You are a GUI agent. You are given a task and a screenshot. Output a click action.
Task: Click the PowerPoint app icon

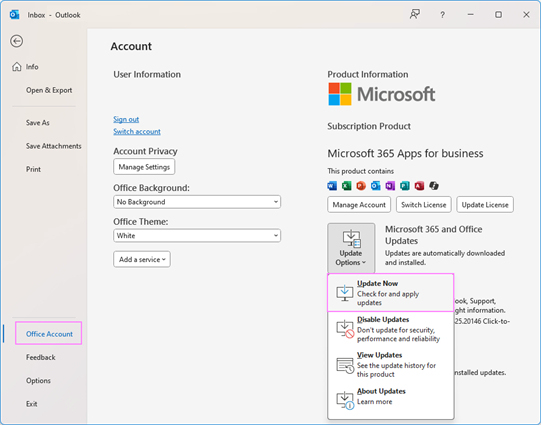coord(361,186)
